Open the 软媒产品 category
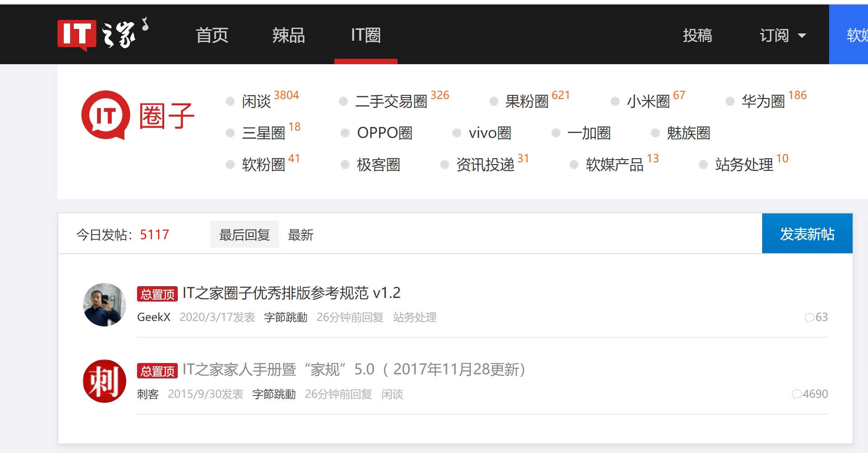 (x=614, y=165)
